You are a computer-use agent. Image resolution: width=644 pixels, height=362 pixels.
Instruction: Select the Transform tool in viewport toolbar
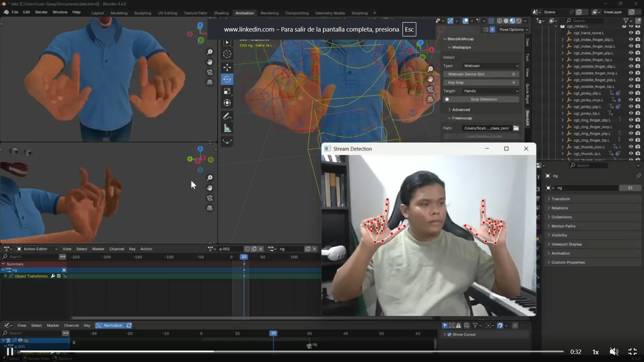pos(227,103)
